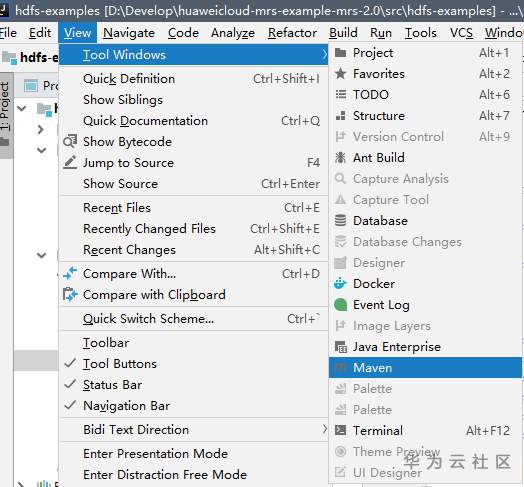Select the Ant Build bug icon
The height and width of the screenshot is (487, 524).
point(340,157)
